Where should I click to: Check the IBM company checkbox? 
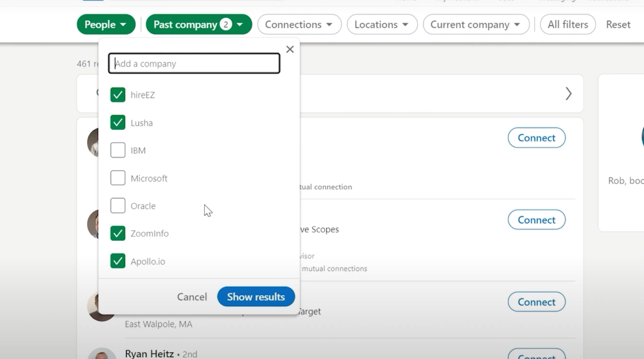[118, 150]
